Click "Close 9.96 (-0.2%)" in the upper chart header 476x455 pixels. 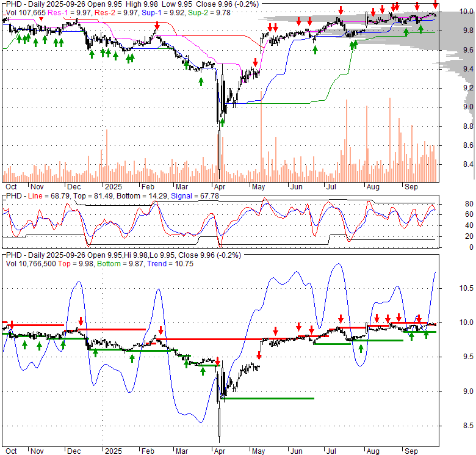pyautogui.click(x=228, y=4)
